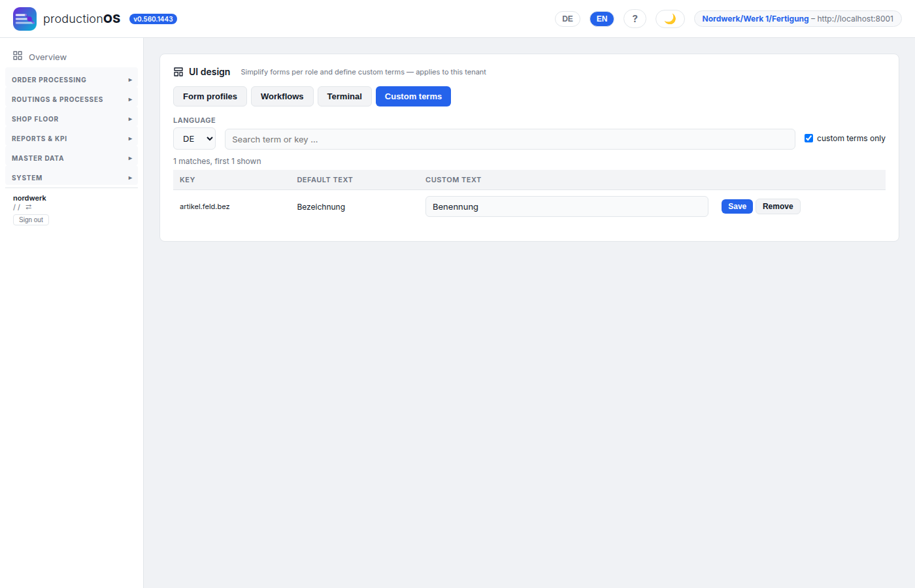915x588 pixels.
Task: Focus the Search term or key field
Action: click(x=510, y=139)
